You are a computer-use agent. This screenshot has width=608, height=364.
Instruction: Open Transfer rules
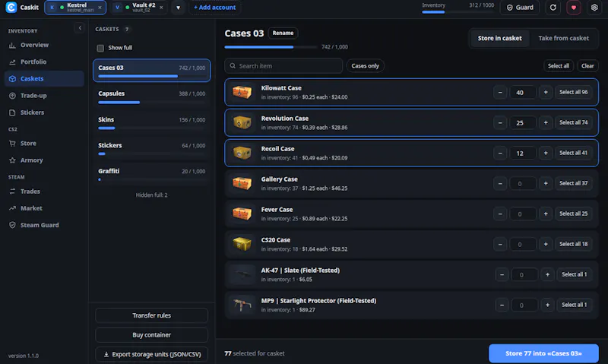pyautogui.click(x=151, y=315)
